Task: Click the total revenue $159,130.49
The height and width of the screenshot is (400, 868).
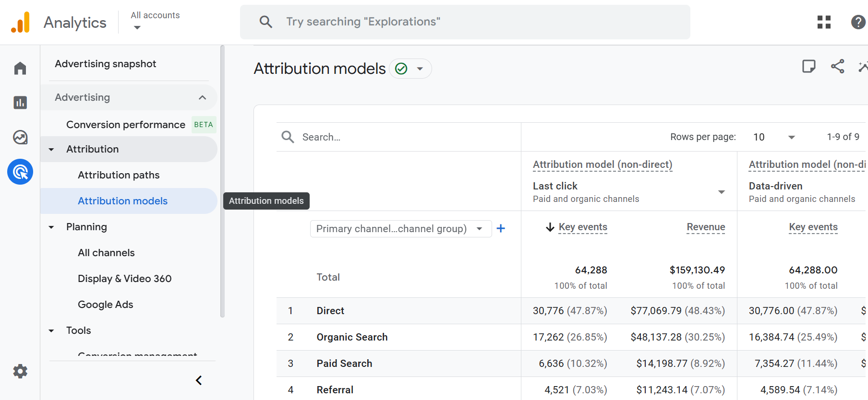Action: [x=697, y=270]
